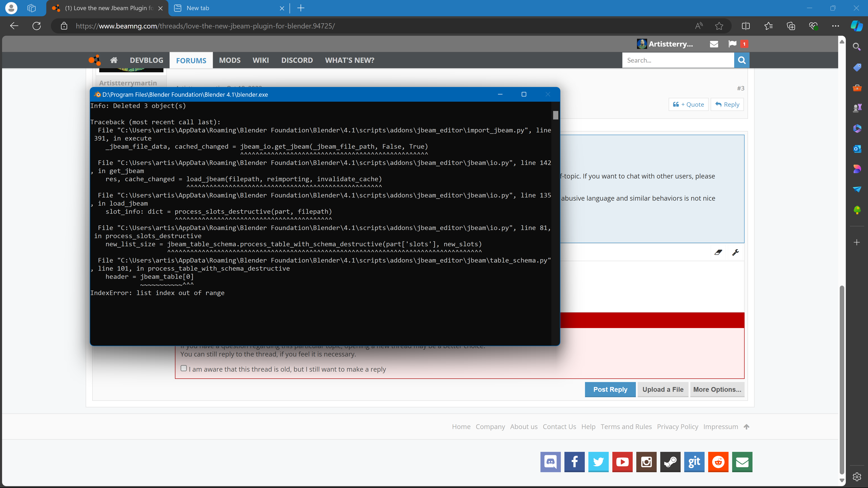Click the post number #3 permalink
Viewport: 868px width, 488px height.
(740, 88)
